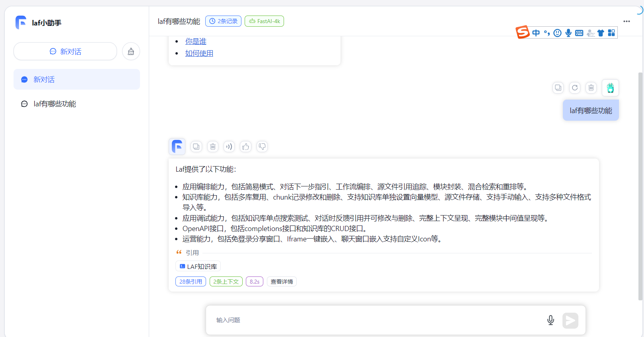Open IME skin shirt icon

(601, 33)
